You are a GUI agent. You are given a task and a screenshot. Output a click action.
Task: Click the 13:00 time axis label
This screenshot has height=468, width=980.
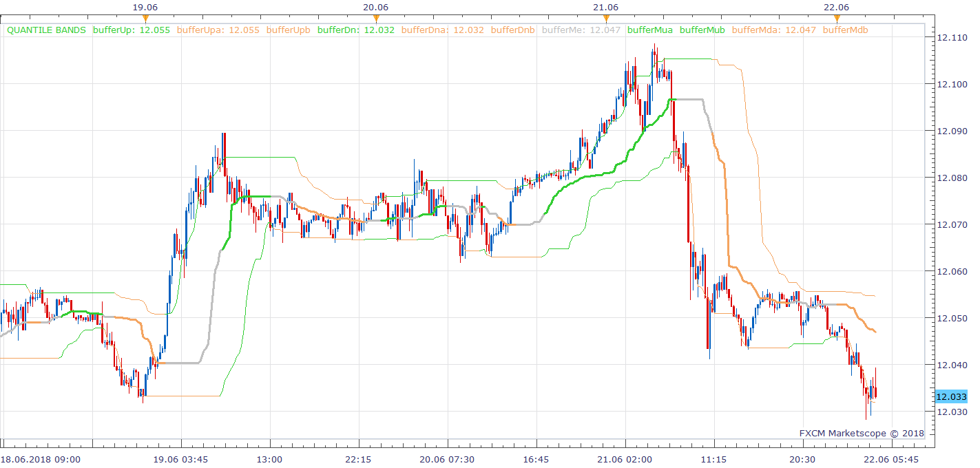point(269,459)
